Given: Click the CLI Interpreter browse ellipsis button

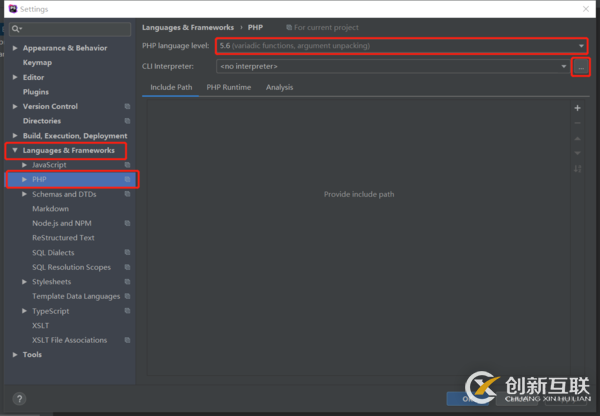Looking at the screenshot, I should (581, 67).
